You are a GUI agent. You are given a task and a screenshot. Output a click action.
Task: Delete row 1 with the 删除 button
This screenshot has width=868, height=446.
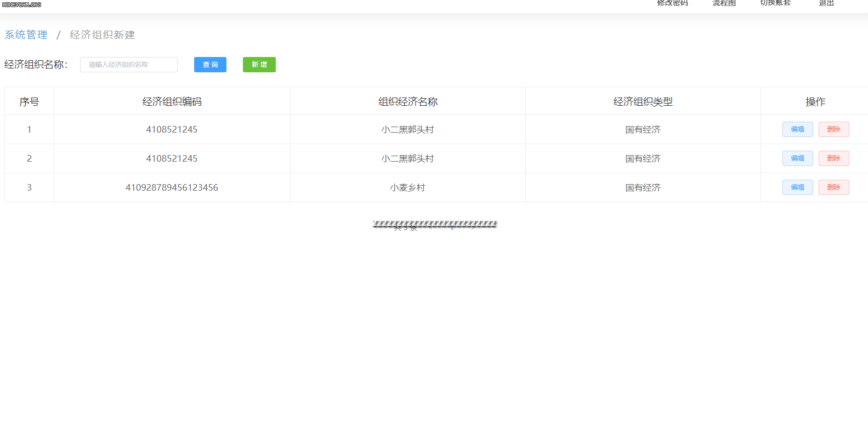coord(834,129)
